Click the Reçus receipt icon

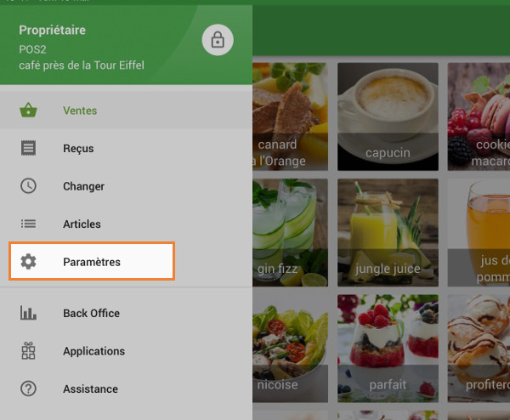(x=29, y=148)
